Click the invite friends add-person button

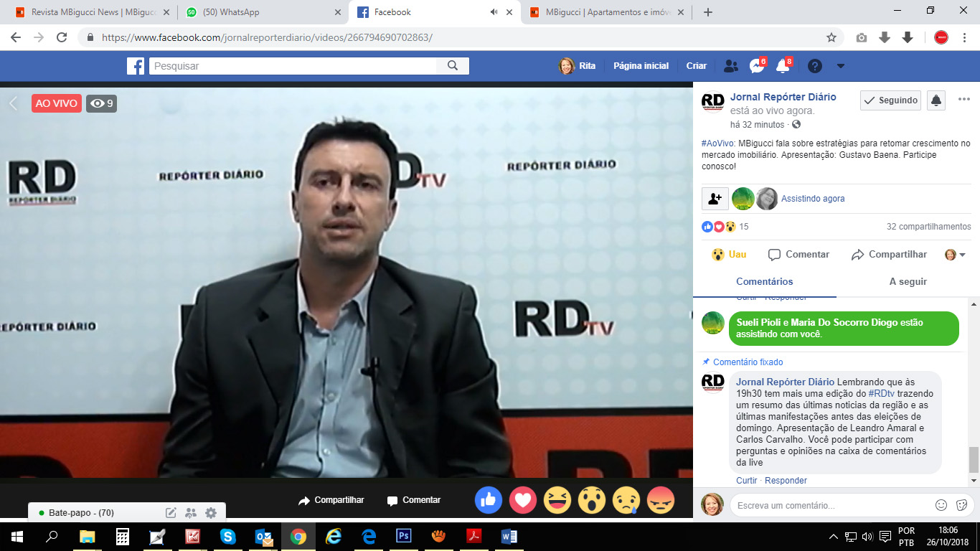tap(715, 199)
